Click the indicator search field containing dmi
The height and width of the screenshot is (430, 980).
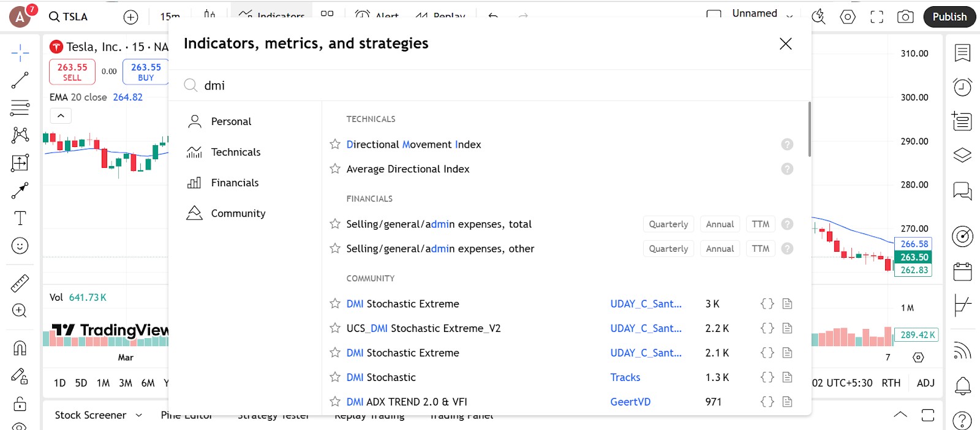point(490,85)
